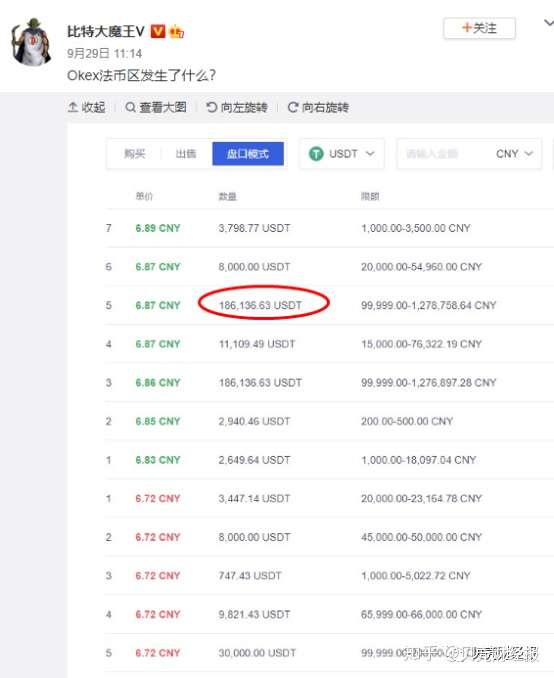This screenshot has width=554, height=678.
Task: Click the orange V verified badge
Action: (x=158, y=31)
